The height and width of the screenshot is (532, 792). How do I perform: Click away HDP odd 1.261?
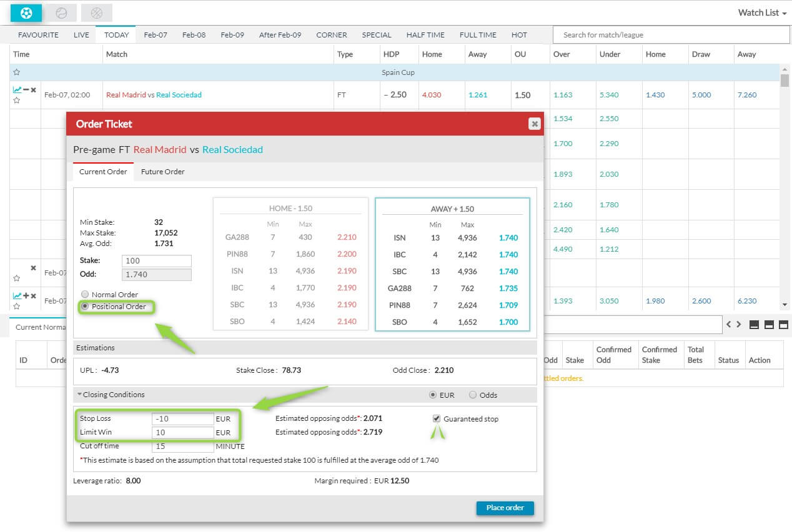[x=478, y=95]
